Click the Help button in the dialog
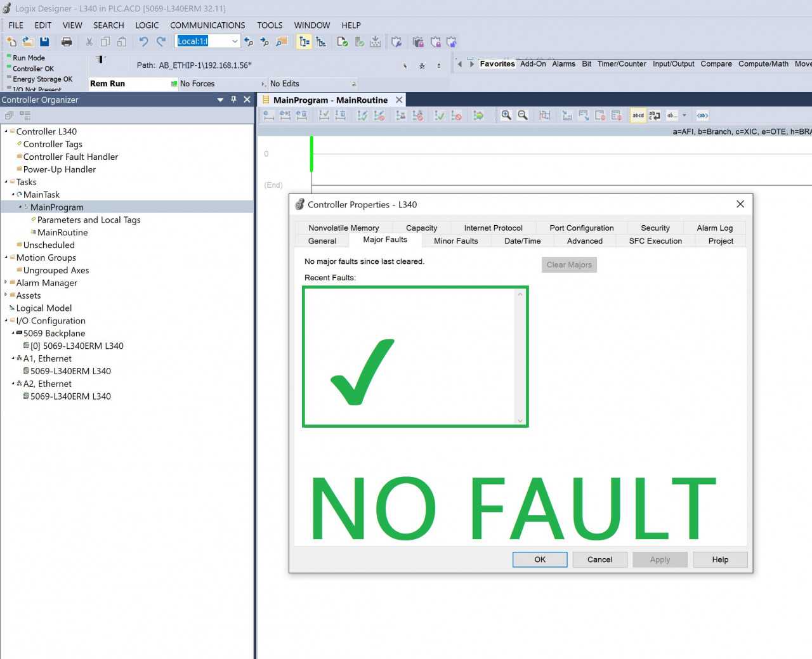The image size is (812, 659). 720,559
